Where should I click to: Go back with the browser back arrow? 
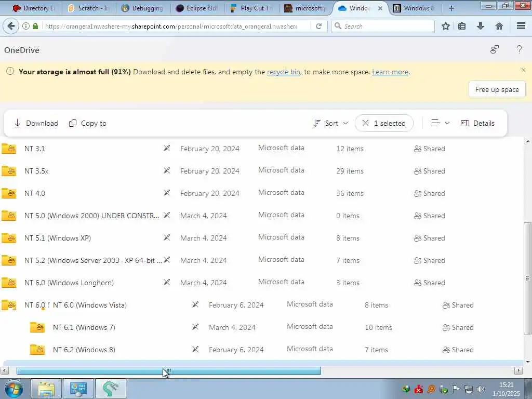point(10,26)
